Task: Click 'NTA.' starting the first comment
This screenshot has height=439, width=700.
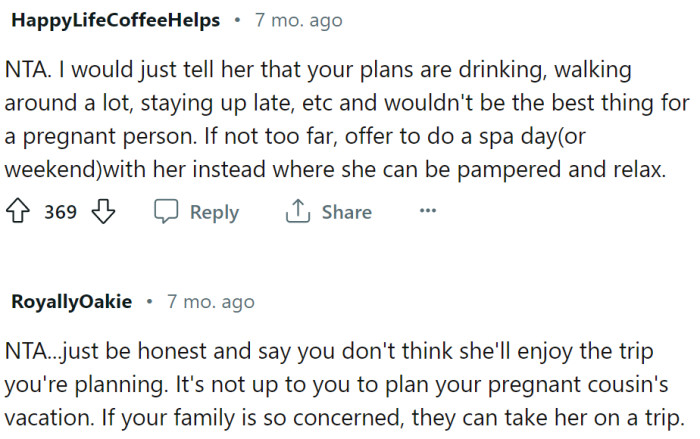Action: click(x=30, y=71)
